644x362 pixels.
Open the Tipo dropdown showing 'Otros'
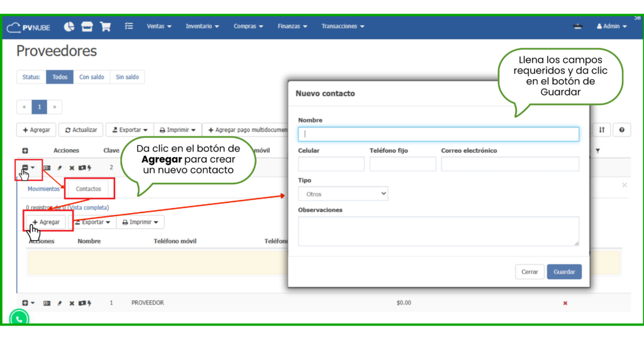pyautogui.click(x=343, y=194)
